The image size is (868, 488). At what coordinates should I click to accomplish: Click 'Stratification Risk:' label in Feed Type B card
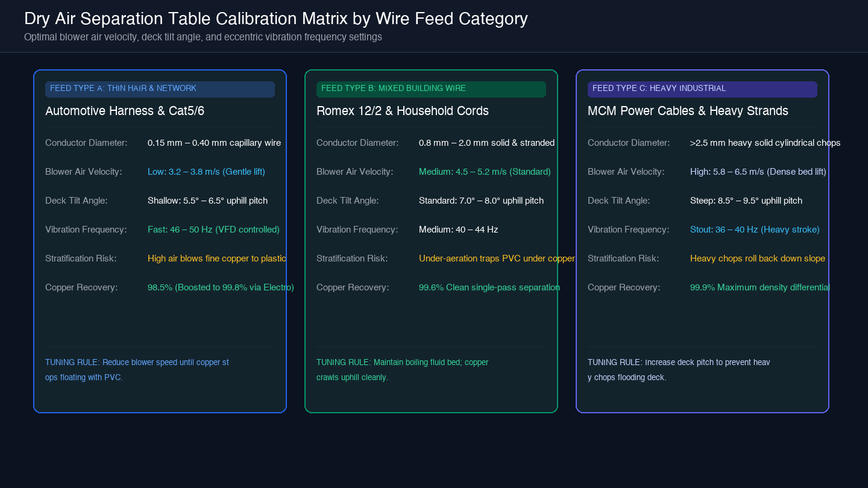tap(351, 258)
